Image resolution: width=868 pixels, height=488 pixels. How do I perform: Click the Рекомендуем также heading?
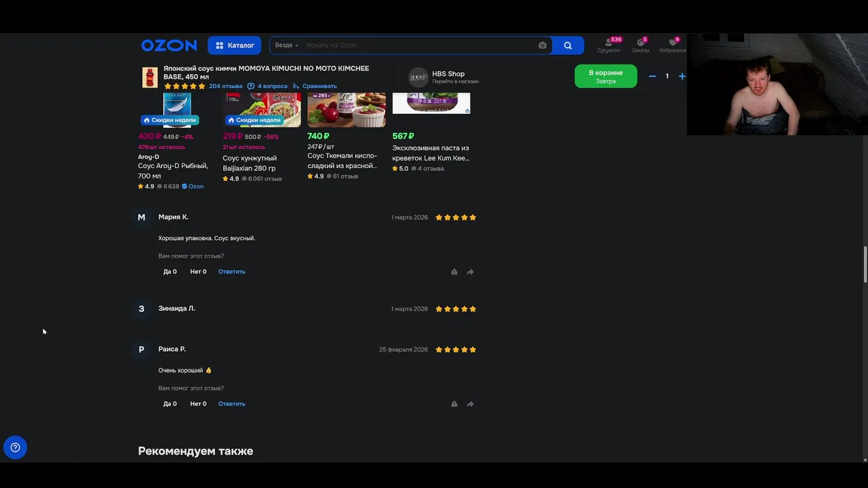[195, 451]
